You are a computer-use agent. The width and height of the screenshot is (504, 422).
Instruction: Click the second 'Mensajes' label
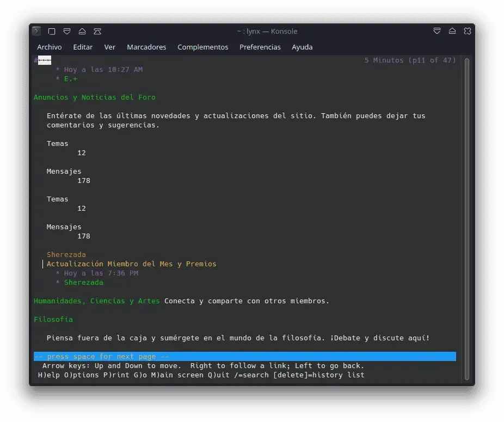64,227
